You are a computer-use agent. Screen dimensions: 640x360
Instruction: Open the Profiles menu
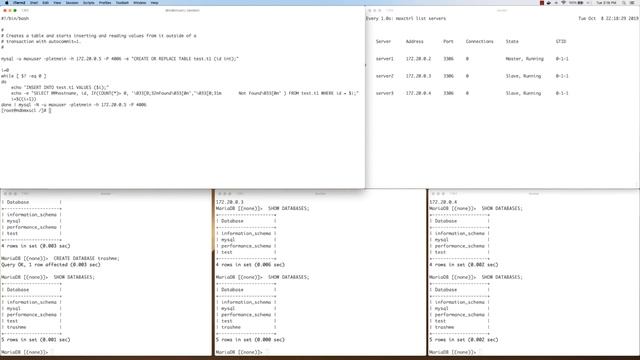pos(105,2)
